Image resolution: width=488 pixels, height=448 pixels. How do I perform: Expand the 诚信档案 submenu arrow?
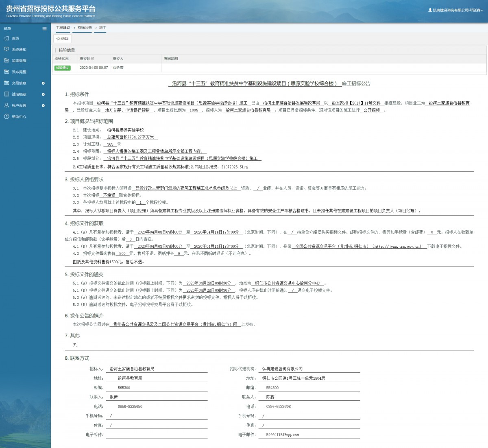coord(43,94)
